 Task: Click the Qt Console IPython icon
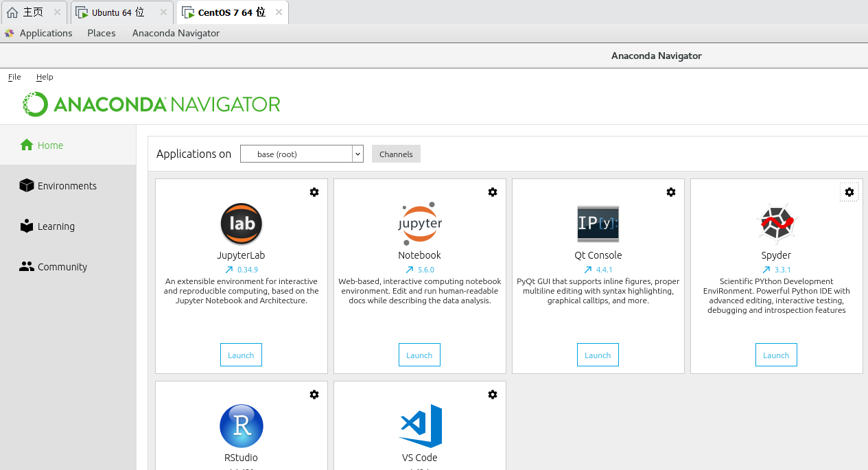click(598, 224)
